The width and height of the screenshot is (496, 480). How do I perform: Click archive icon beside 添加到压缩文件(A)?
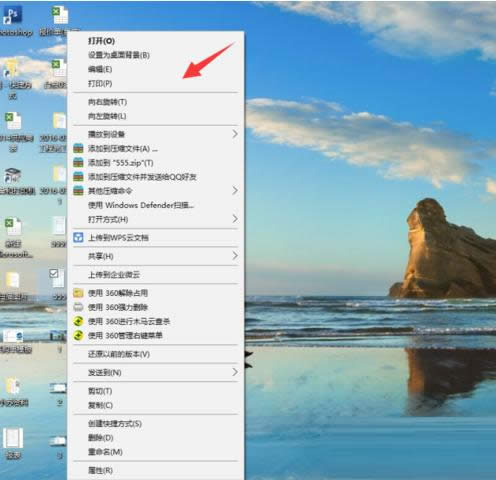coord(78,148)
